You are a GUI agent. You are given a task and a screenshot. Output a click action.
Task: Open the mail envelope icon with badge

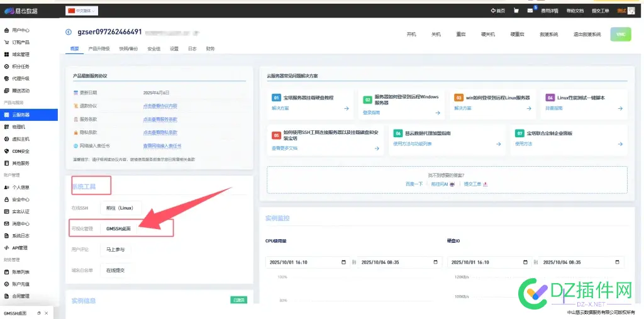[530, 11]
